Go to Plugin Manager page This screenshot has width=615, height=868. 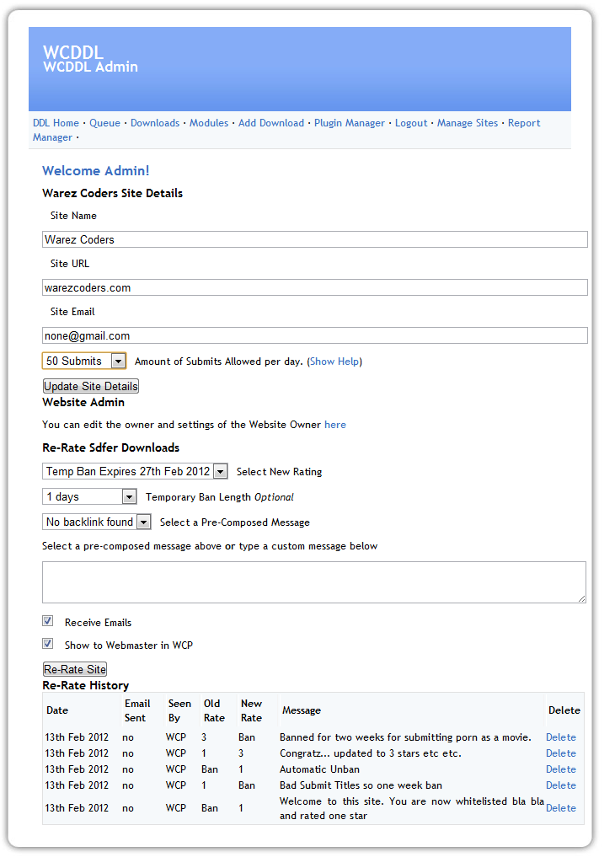[x=349, y=123]
